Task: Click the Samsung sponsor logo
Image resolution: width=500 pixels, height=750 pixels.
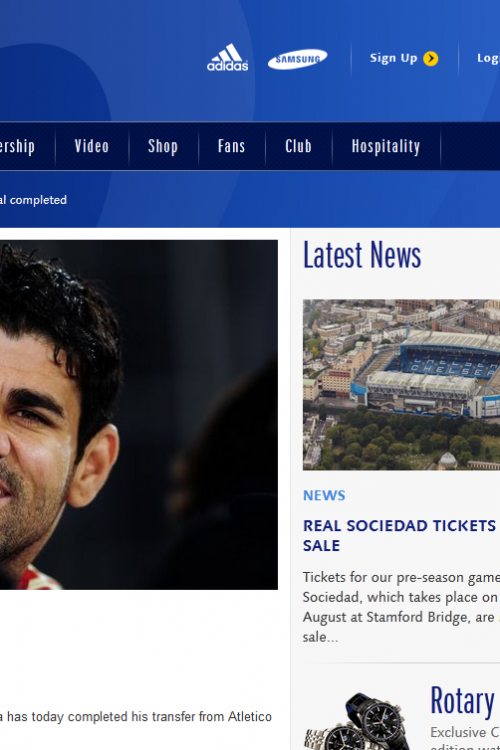Action: click(297, 59)
